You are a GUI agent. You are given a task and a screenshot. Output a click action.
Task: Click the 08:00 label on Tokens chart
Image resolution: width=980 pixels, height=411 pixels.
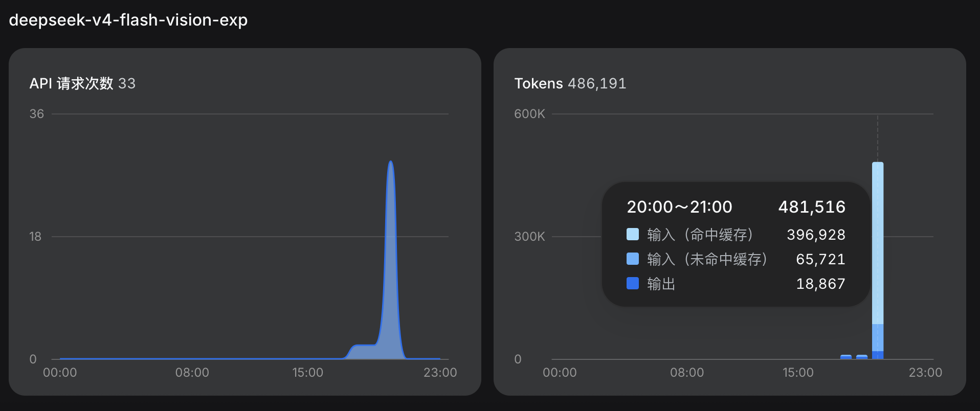(x=687, y=373)
